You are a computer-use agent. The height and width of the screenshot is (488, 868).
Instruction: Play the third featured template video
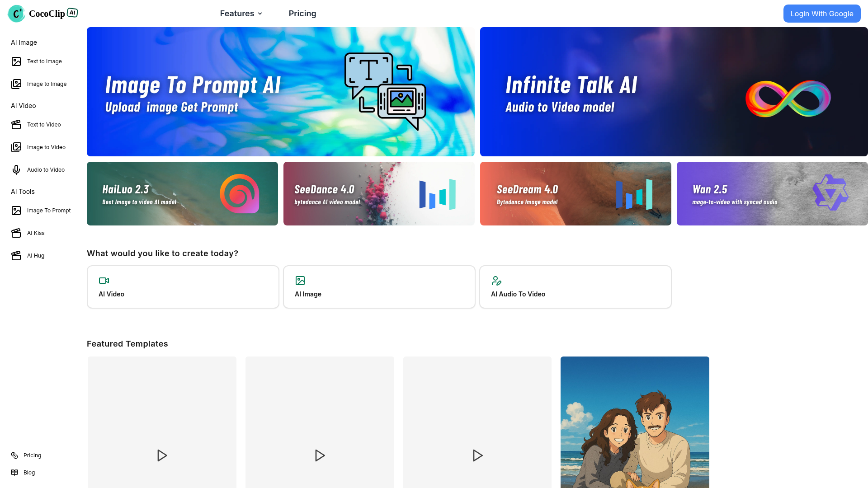click(x=477, y=455)
